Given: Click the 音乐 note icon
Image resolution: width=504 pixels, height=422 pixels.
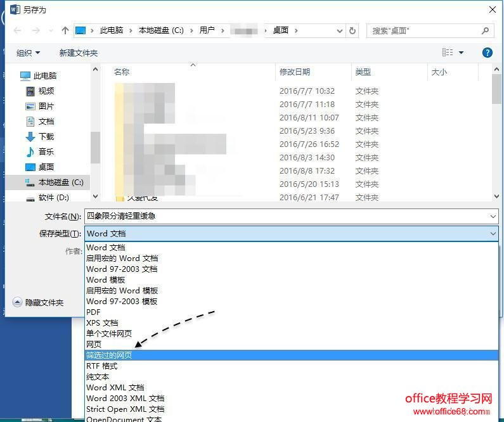Looking at the screenshot, I should (x=30, y=152).
